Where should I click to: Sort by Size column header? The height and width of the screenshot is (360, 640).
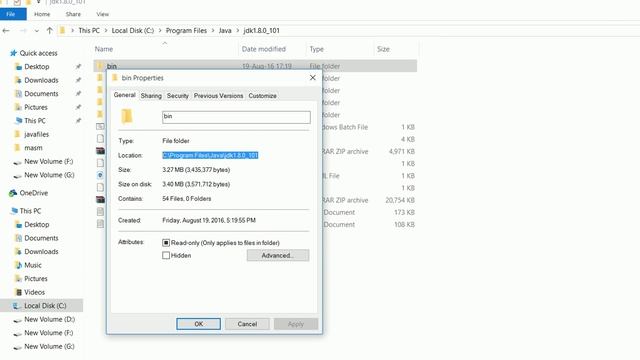[x=383, y=49]
